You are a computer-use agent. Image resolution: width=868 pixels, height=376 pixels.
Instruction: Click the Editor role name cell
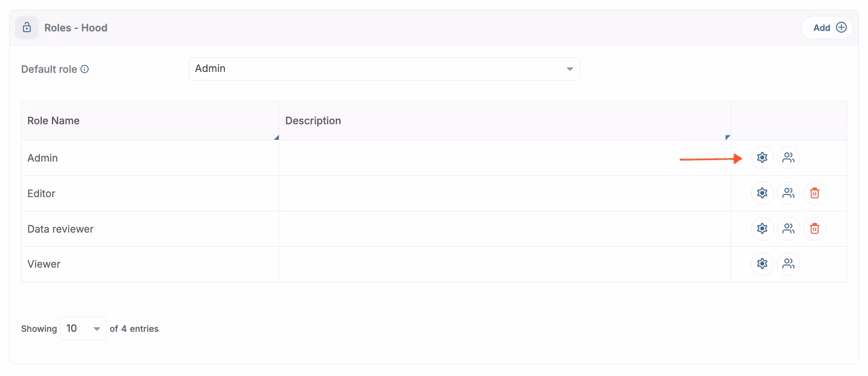[x=41, y=193]
